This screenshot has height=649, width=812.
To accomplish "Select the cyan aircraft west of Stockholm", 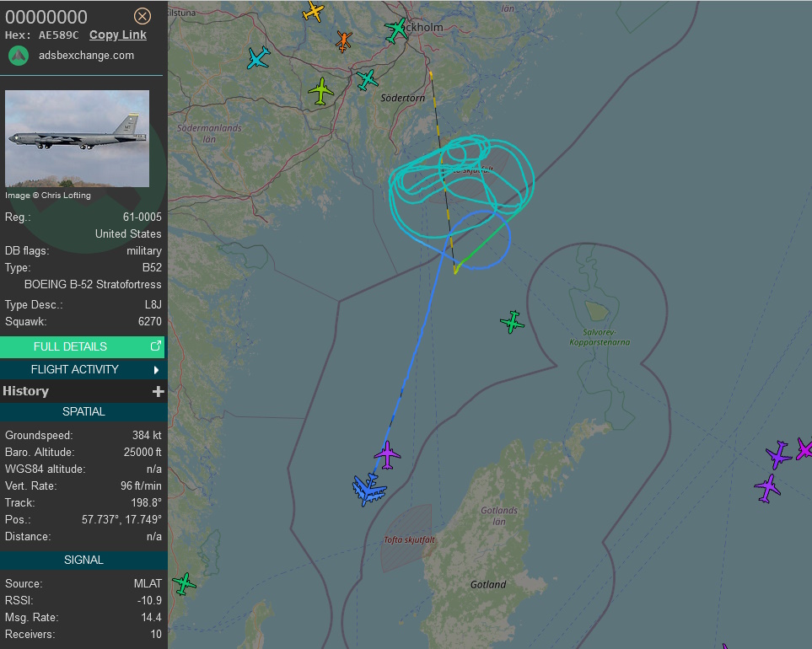I will pos(258,57).
